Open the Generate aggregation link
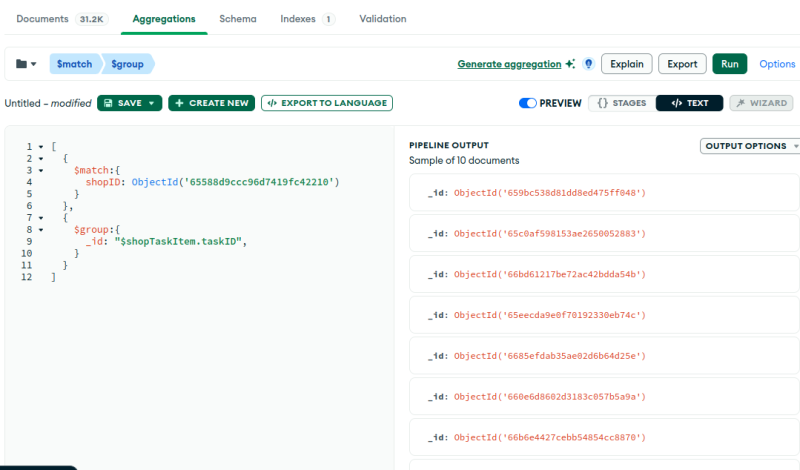Screen dimensions: 800x470 (x=509, y=64)
